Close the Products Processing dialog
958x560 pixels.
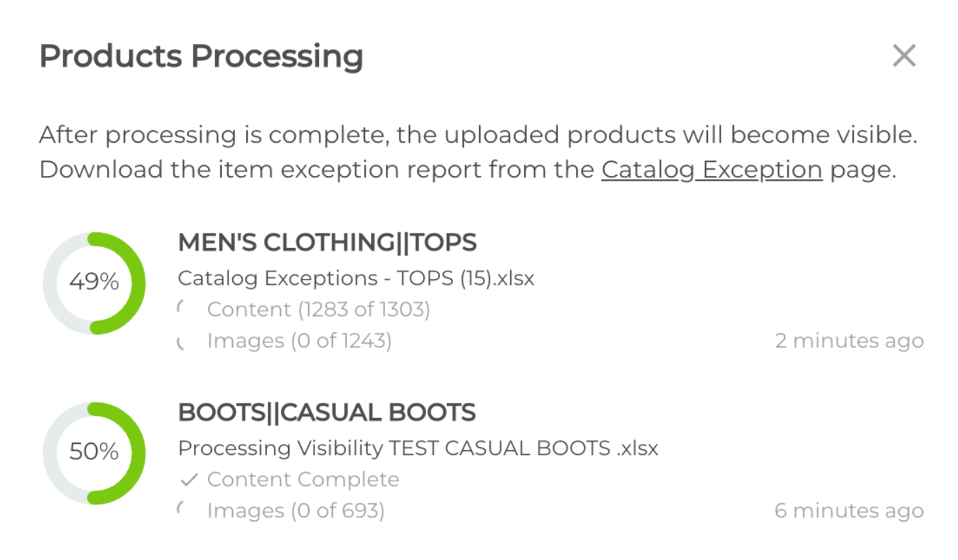904,56
